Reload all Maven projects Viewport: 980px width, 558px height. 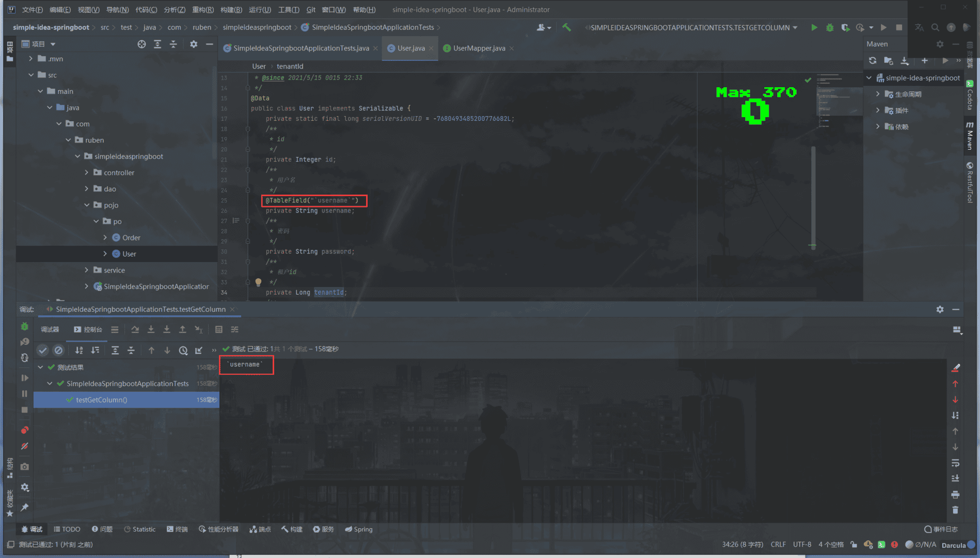click(873, 60)
